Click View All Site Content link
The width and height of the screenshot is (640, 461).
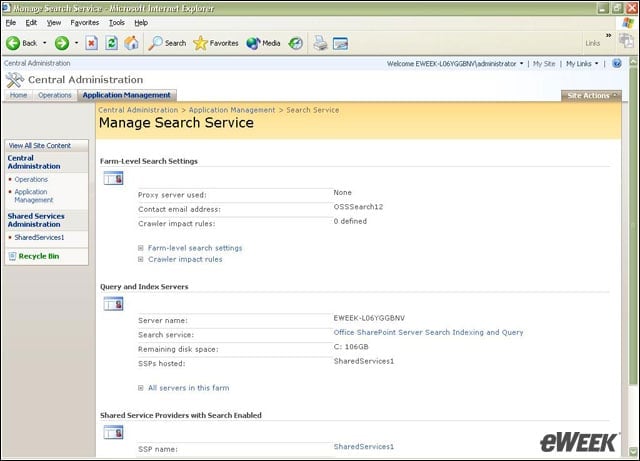[x=40, y=145]
